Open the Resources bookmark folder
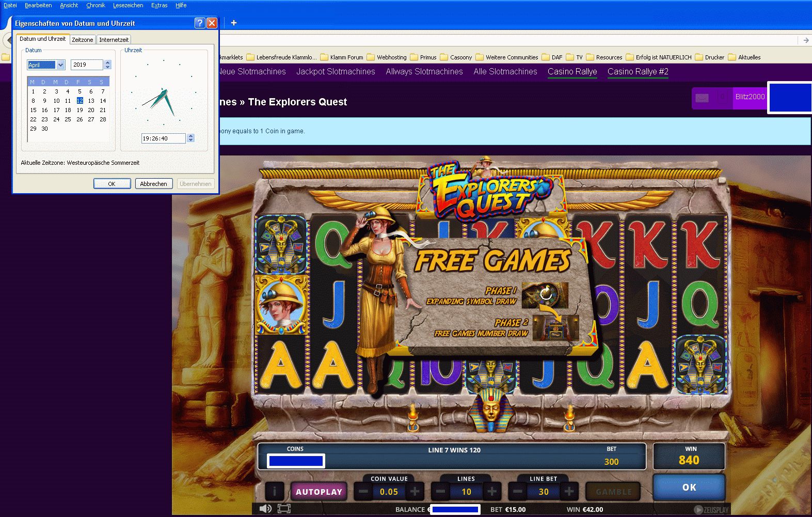 (604, 57)
